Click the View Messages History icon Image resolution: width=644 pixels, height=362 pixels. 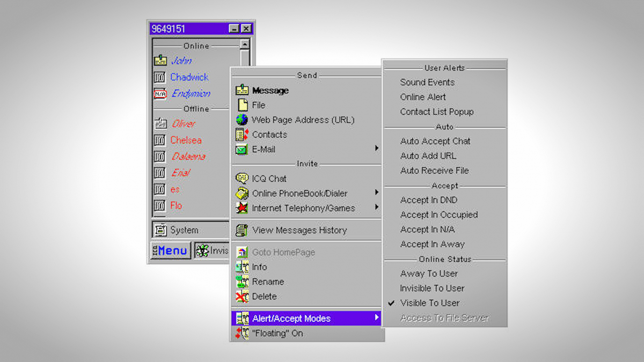coord(242,230)
